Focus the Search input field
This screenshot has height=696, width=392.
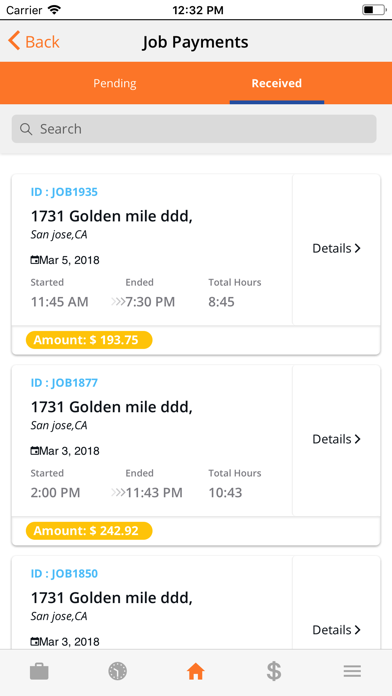(194, 129)
